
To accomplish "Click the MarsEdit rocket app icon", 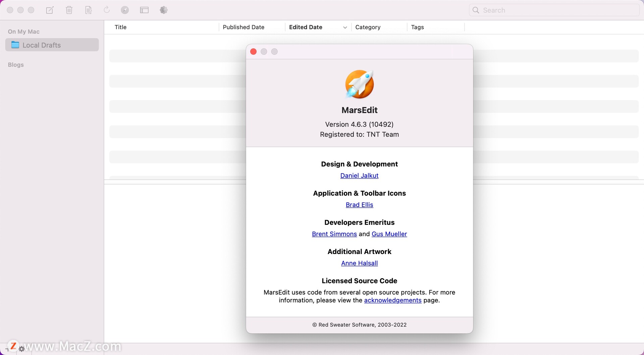I will [x=359, y=84].
